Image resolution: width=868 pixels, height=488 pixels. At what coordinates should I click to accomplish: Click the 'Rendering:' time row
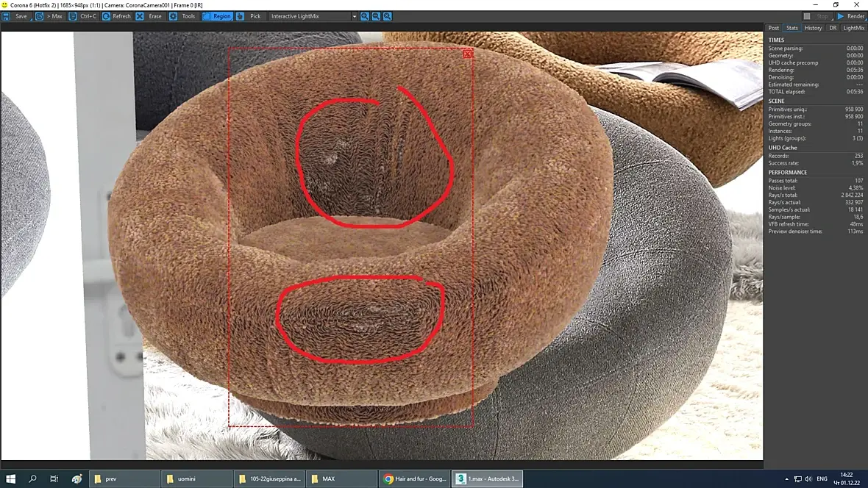(816, 70)
